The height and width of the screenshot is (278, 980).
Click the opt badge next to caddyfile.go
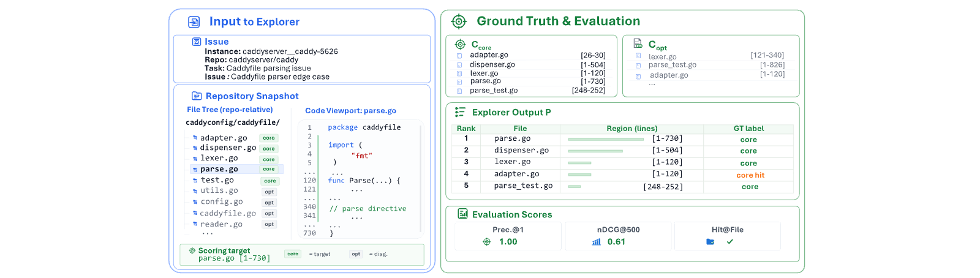click(x=269, y=214)
